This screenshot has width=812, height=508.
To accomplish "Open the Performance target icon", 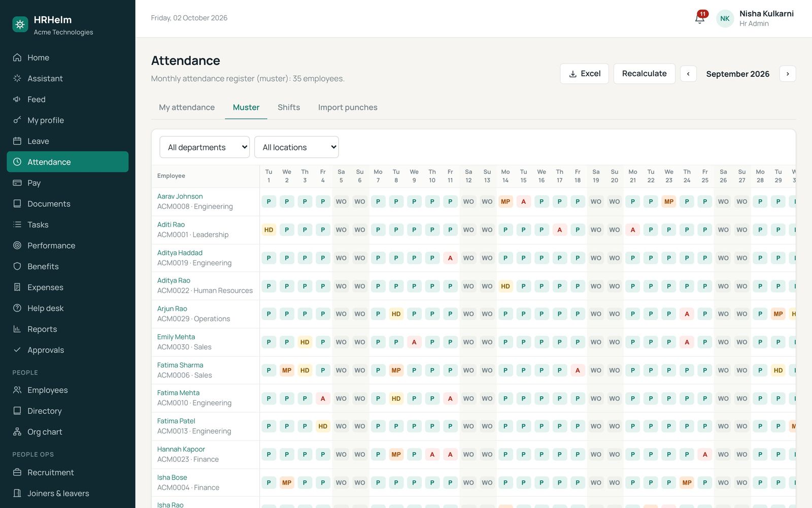I will [17, 245].
